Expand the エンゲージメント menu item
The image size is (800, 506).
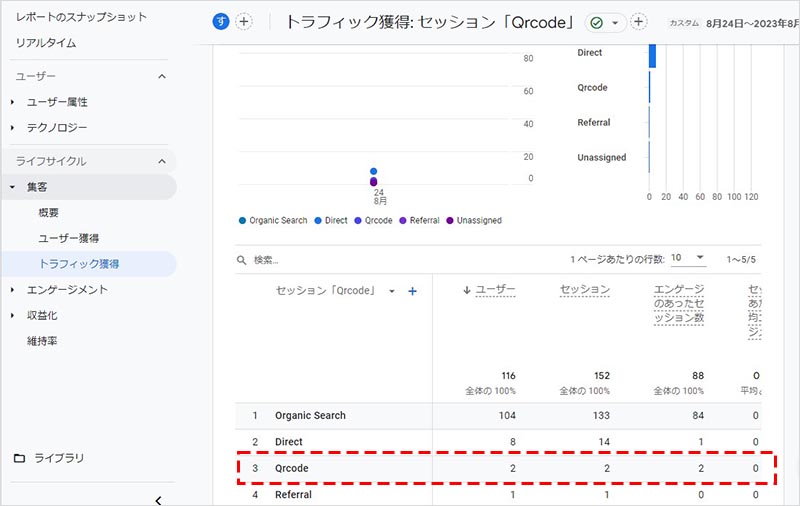pos(67,290)
